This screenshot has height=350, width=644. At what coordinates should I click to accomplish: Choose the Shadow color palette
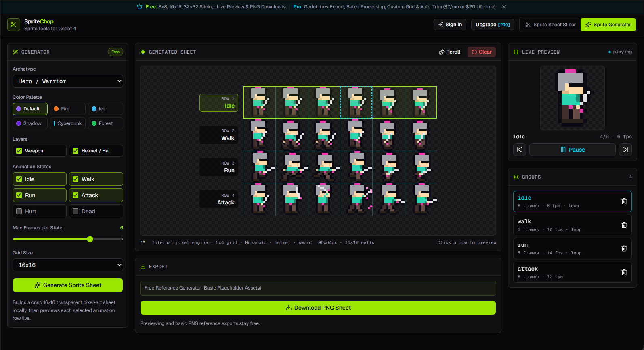click(x=30, y=123)
